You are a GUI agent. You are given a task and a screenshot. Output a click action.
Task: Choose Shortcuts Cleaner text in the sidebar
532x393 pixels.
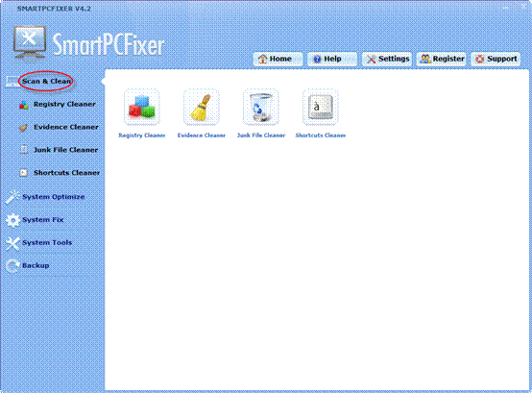tap(66, 172)
